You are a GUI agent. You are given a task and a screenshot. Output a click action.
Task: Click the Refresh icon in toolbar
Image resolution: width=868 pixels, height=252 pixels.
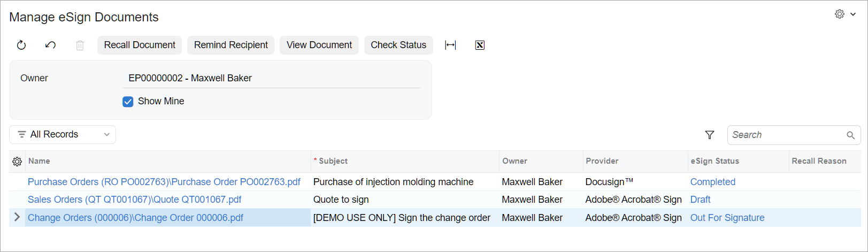pos(21,45)
